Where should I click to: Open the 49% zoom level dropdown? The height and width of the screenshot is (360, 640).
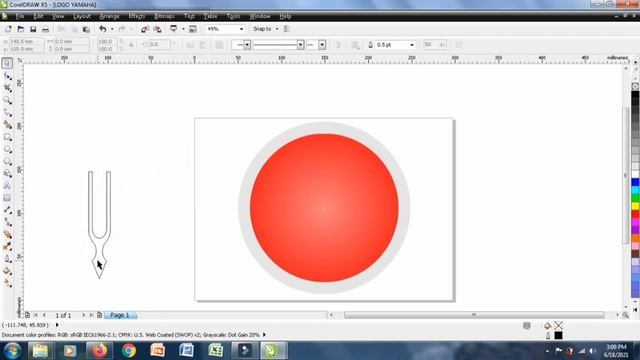click(241, 29)
